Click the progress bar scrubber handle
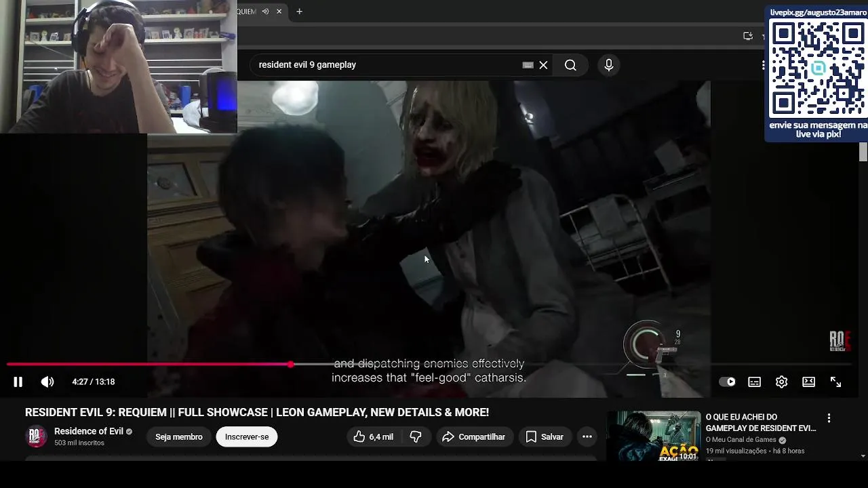The width and height of the screenshot is (868, 488). [x=291, y=365]
